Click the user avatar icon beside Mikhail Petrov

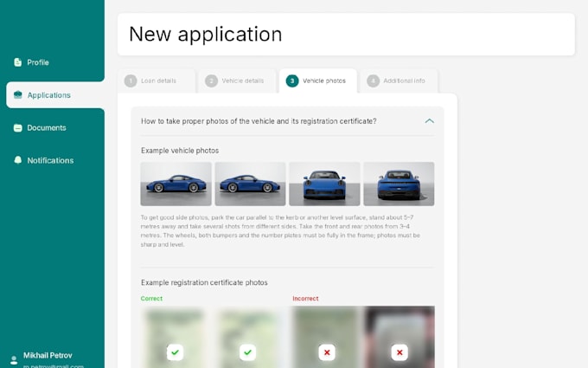(x=14, y=360)
